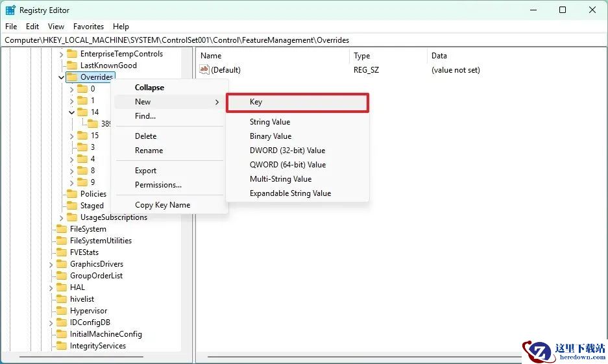
Task: Select Collapse in the context menu
Action: [x=169, y=88]
